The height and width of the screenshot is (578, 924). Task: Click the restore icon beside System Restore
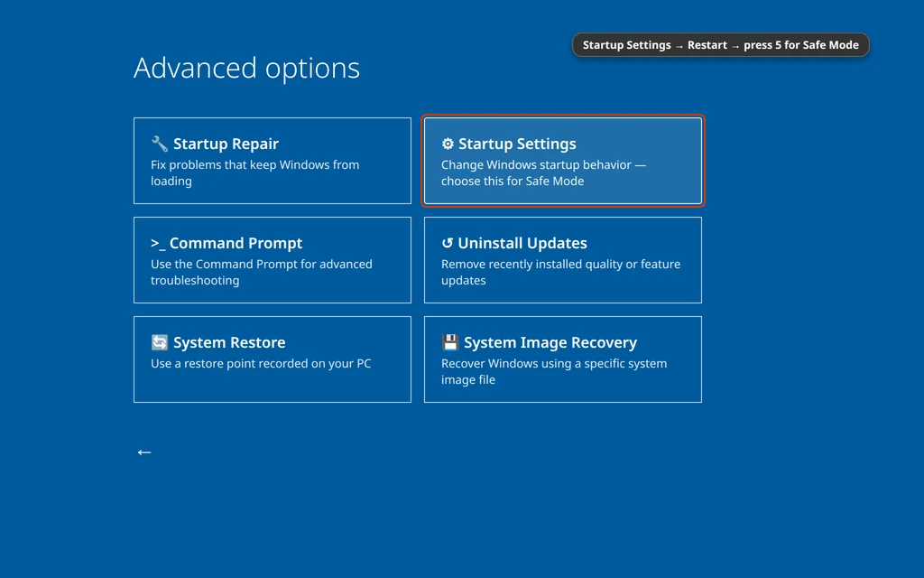coord(159,342)
